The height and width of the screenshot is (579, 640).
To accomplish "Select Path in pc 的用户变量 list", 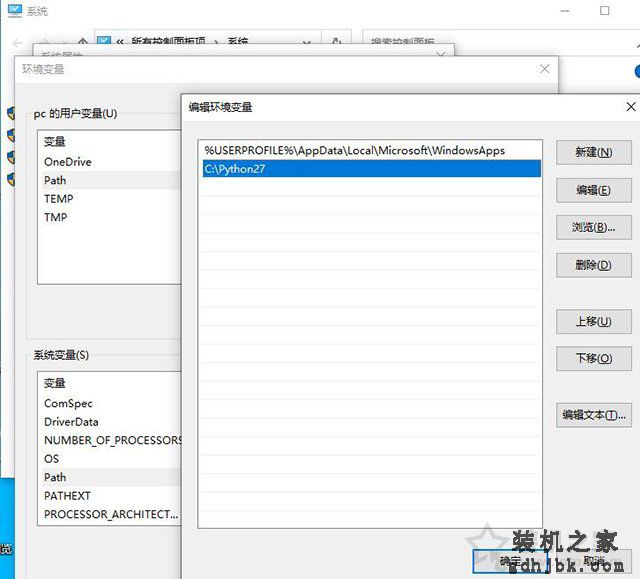I will (x=110, y=180).
